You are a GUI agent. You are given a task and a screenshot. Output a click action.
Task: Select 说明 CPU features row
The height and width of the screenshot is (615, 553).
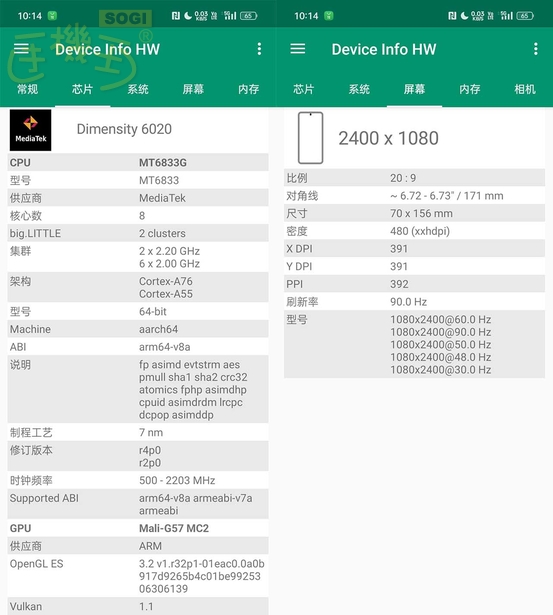[x=138, y=389]
